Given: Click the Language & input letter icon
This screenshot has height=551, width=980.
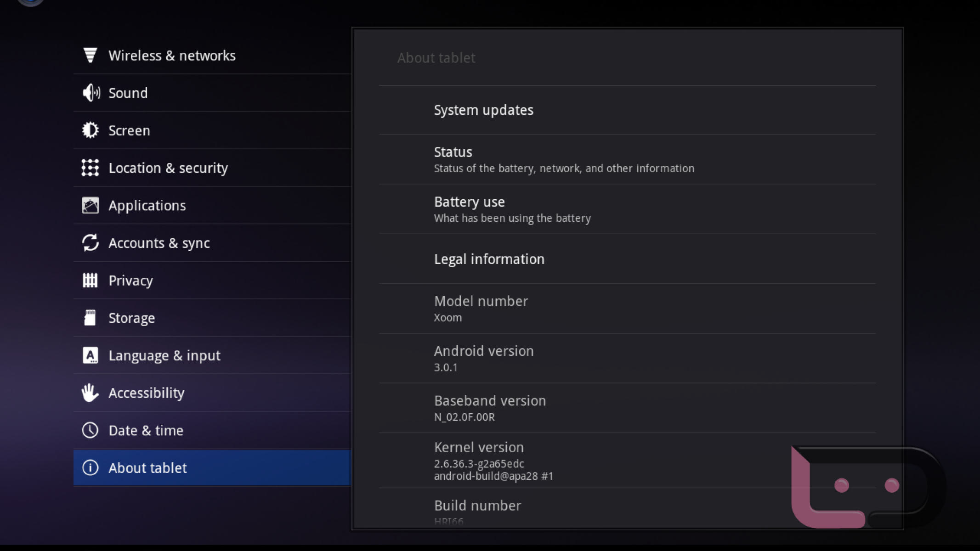Looking at the screenshot, I should pos(90,355).
